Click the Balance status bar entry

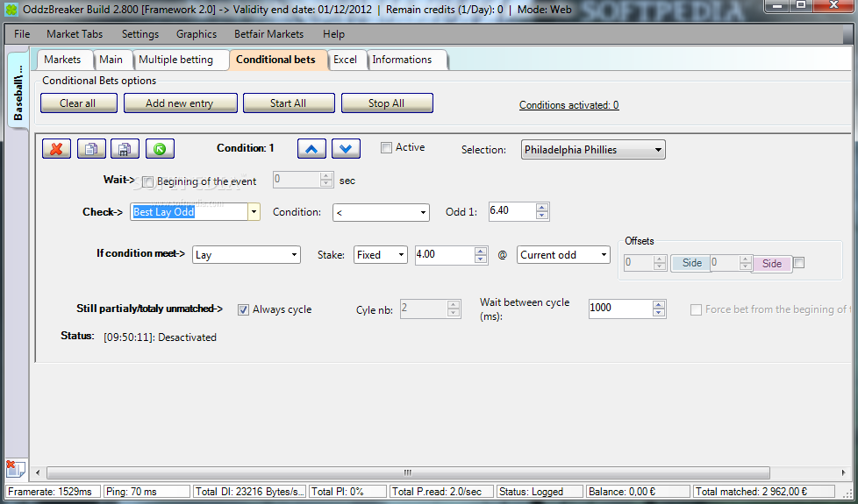[638, 492]
